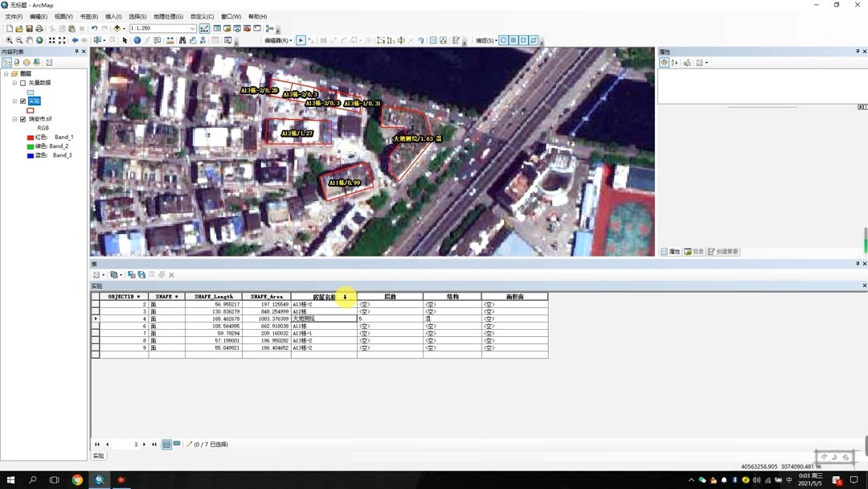Toggle the 瑞安市.tif raster layer checkbox
868x489 pixels.
pos(23,119)
